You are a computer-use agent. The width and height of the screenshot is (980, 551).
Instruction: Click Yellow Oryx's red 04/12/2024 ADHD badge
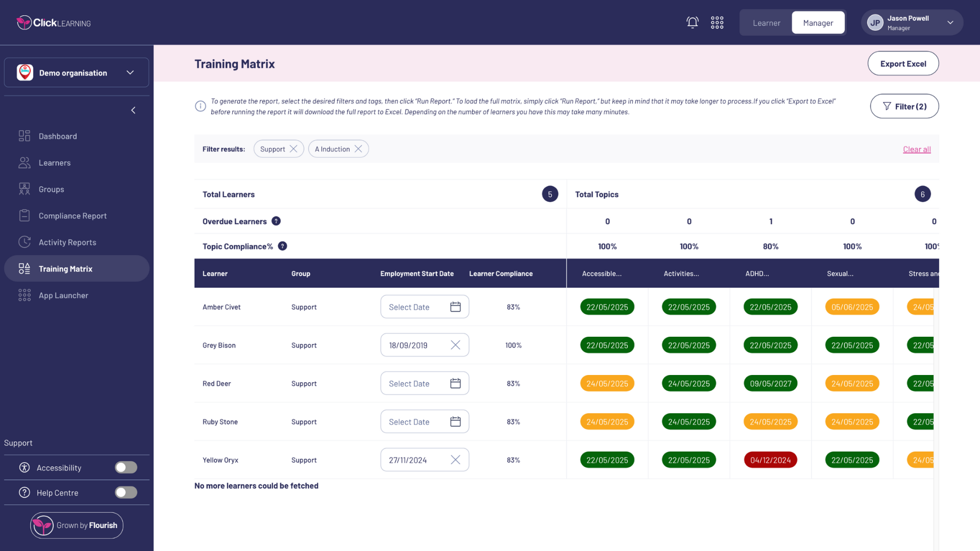pos(770,460)
